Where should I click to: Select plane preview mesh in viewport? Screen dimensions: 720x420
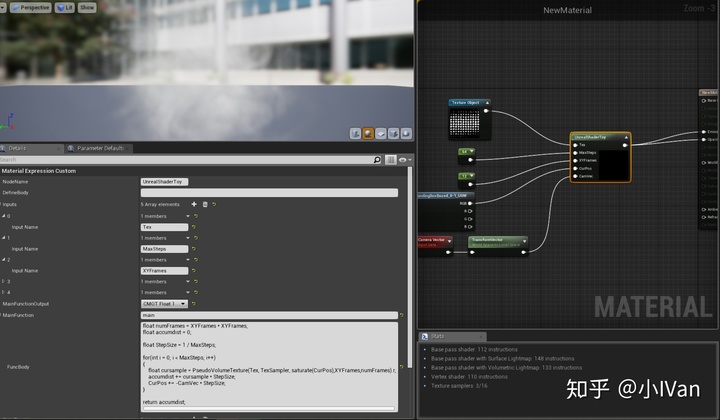click(381, 134)
